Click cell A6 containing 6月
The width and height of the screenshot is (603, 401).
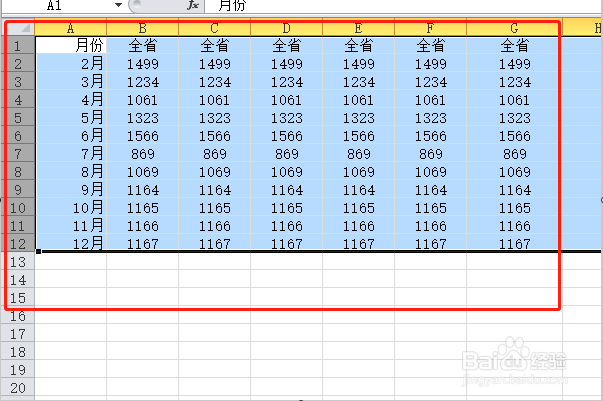pyautogui.click(x=71, y=135)
